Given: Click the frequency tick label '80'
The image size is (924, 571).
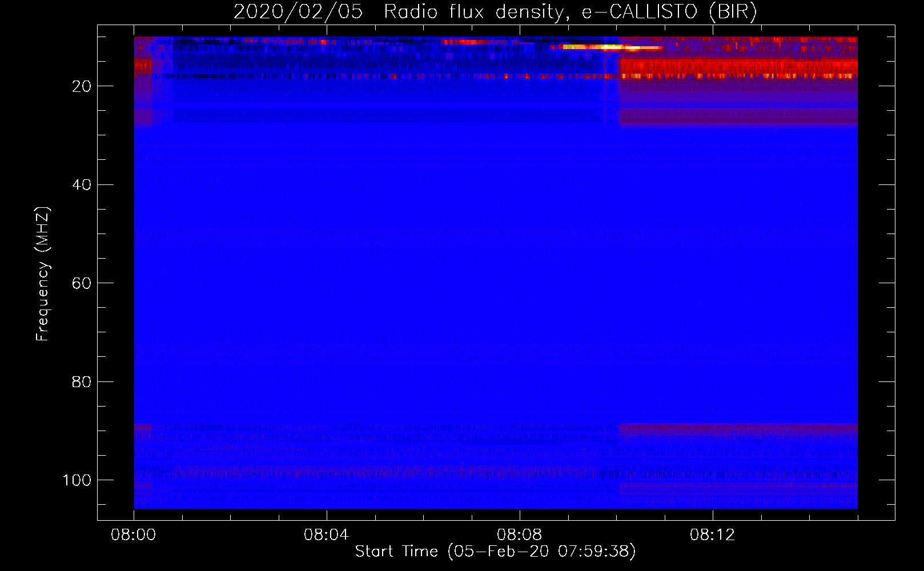Looking at the screenshot, I should (82, 382).
